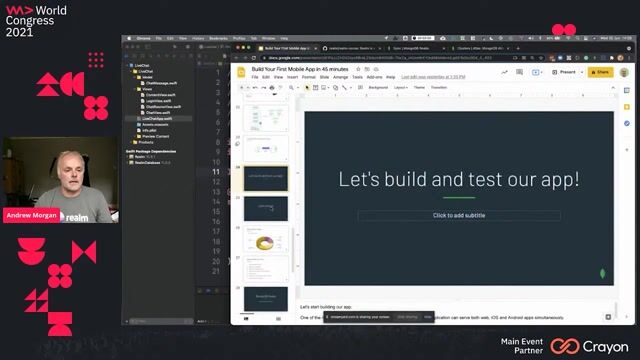The height and width of the screenshot is (360, 640).
Task: Open the line tool dropdown arrow
Action: (x=350, y=87)
